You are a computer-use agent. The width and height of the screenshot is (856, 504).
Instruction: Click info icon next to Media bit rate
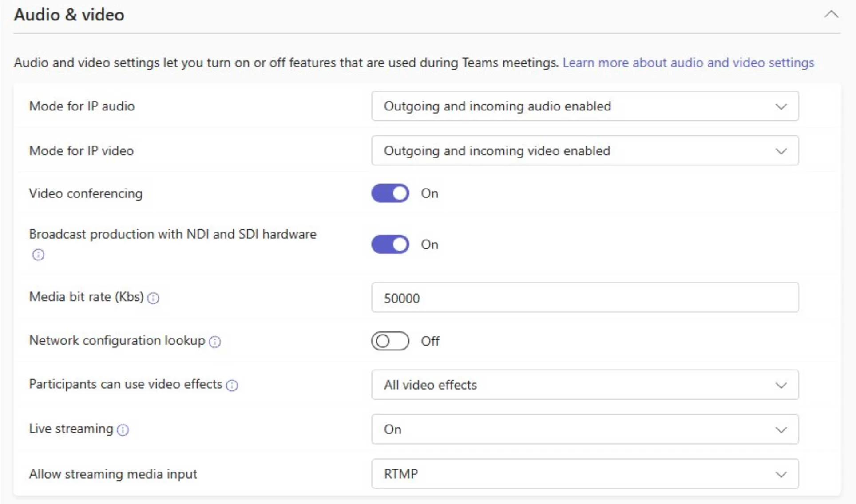click(x=153, y=298)
